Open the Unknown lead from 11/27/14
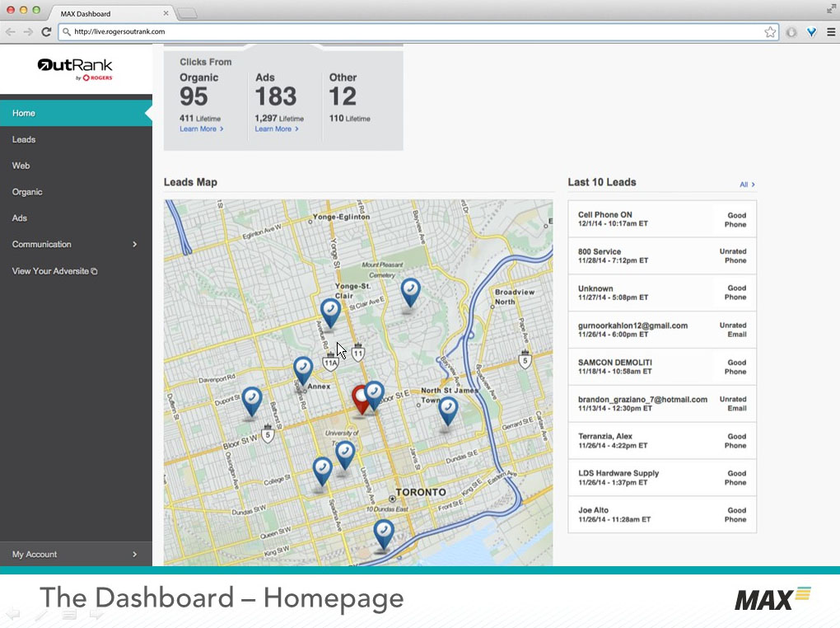Screen dimensions: 840x628 point(662,293)
